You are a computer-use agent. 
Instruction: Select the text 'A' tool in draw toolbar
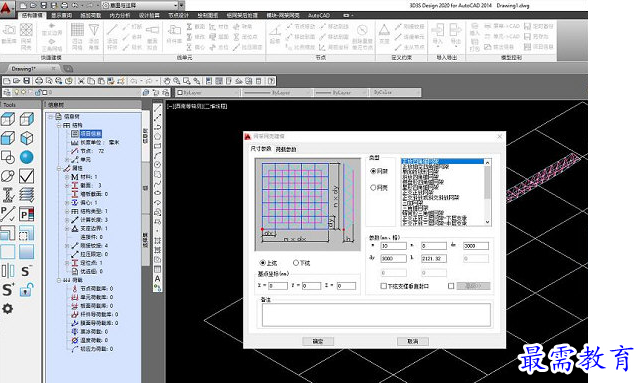[x=157, y=279]
